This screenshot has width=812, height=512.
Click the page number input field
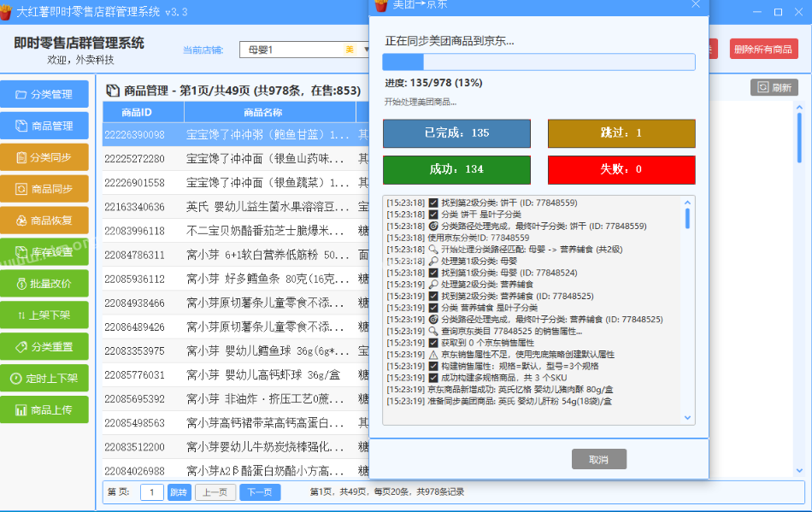pos(152,492)
